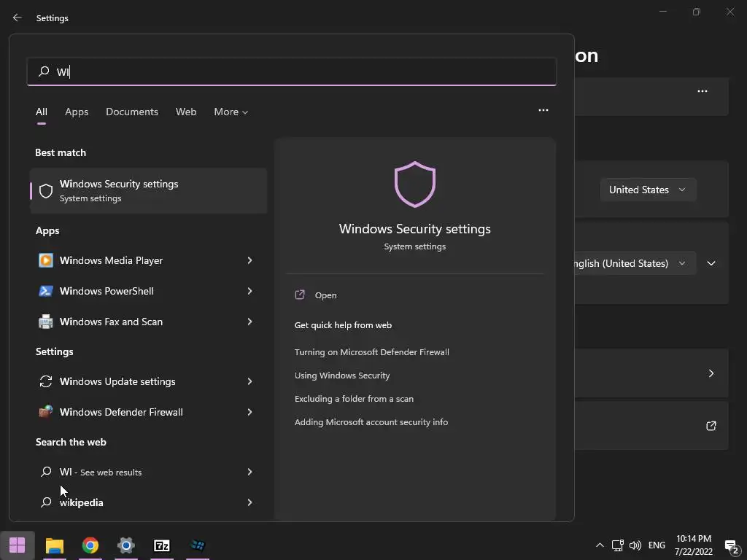Open 'Turning on Microsoft Defender Firewall' help link
Viewport: 747px width, 560px height.
[371, 352]
